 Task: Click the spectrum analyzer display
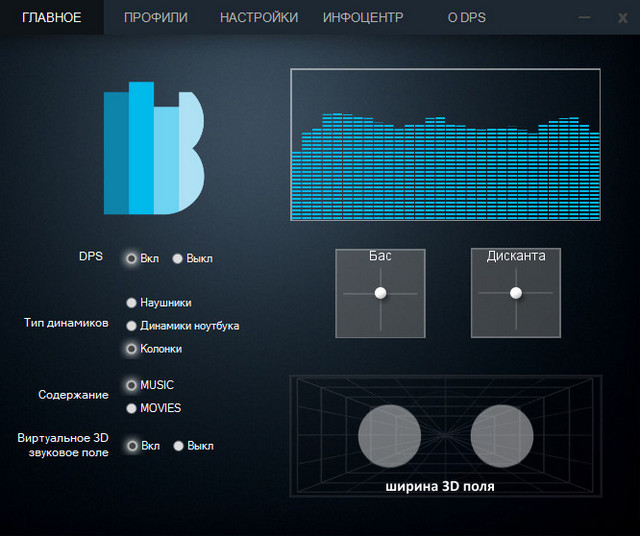pyautogui.click(x=445, y=145)
